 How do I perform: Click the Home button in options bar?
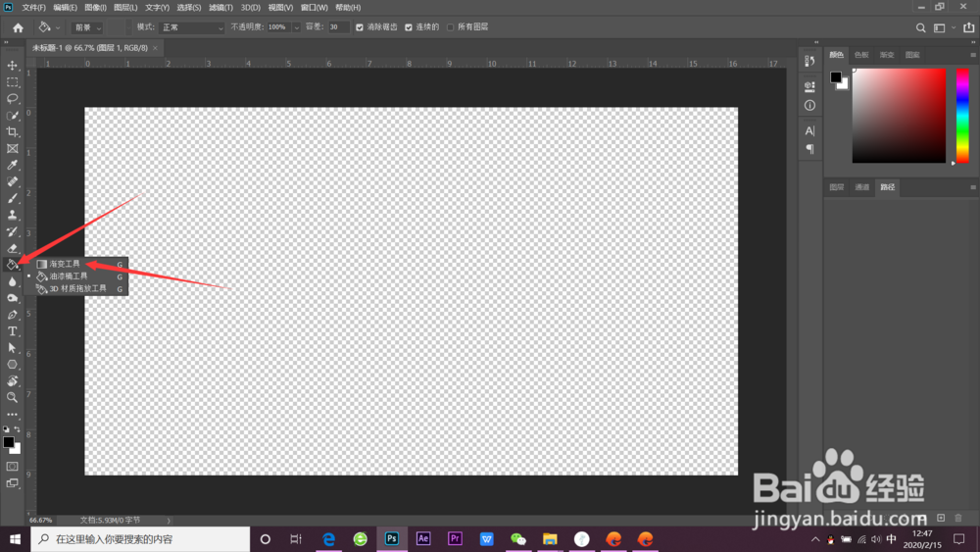(x=18, y=27)
